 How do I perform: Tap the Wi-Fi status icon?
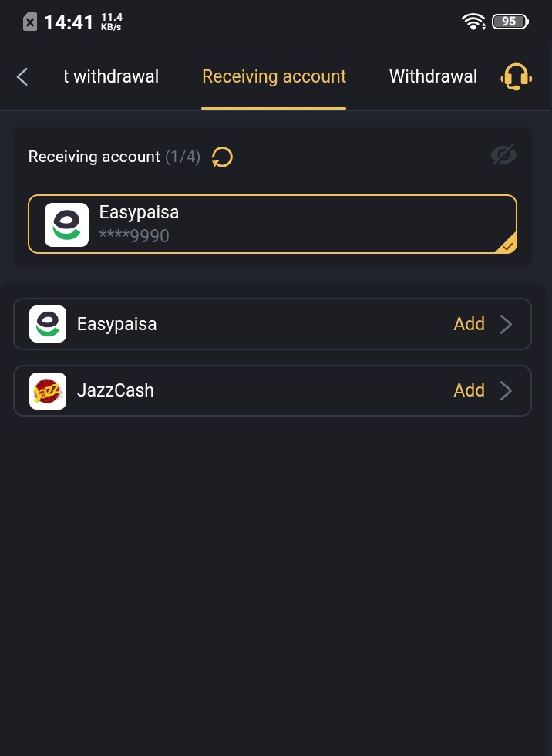point(473,22)
